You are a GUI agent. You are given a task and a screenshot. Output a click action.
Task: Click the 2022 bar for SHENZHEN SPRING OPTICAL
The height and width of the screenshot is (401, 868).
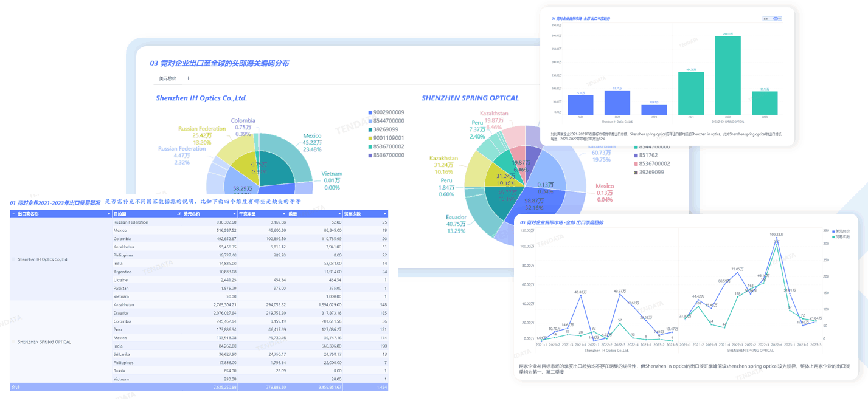727,75
